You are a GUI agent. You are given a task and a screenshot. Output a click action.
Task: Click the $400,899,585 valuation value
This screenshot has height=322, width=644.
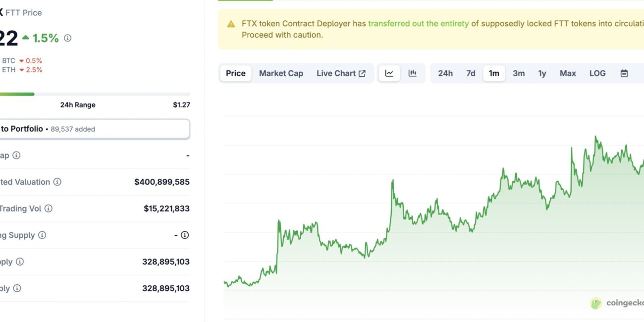click(x=162, y=182)
